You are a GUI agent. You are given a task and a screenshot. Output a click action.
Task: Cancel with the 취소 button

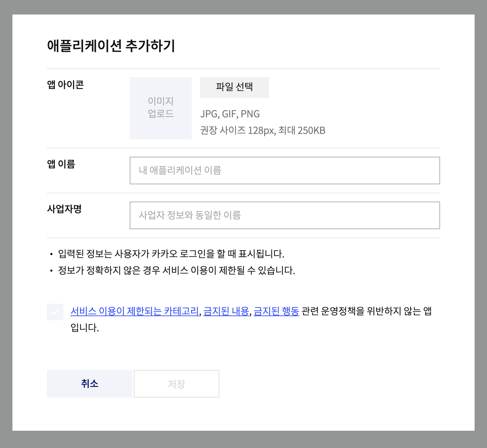90,384
